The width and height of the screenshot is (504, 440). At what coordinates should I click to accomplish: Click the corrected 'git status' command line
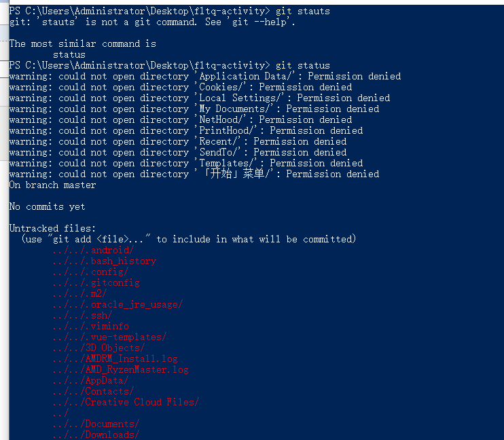[x=303, y=66]
